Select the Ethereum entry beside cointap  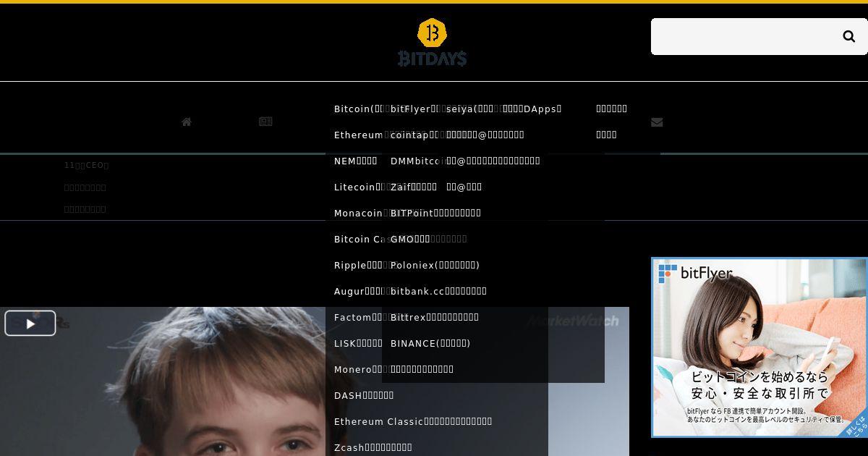tap(359, 135)
